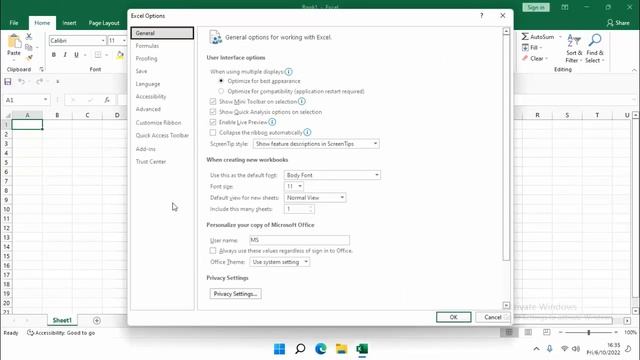
Task: Open Default view for new sheets dropdown
Action: point(315,198)
